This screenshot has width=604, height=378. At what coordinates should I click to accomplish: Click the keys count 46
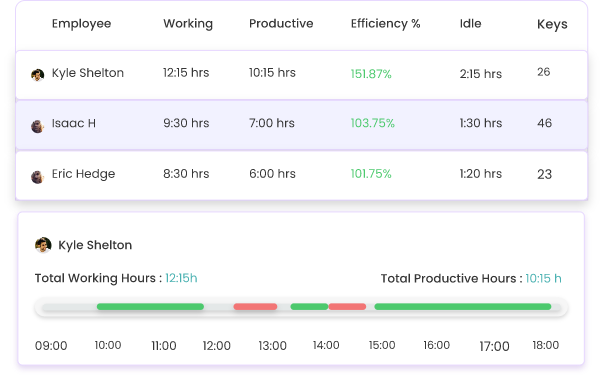pyautogui.click(x=545, y=123)
